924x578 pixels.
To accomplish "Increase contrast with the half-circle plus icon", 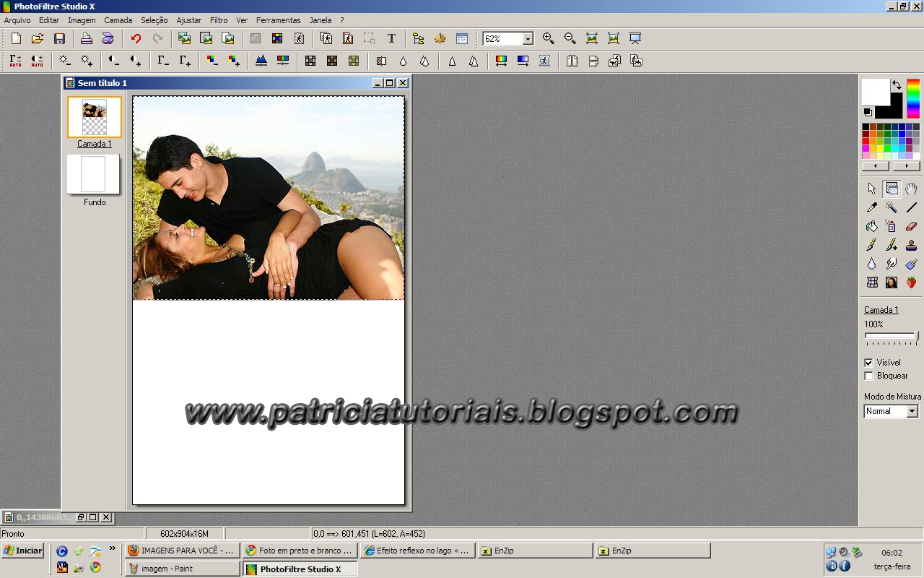I will (x=135, y=61).
